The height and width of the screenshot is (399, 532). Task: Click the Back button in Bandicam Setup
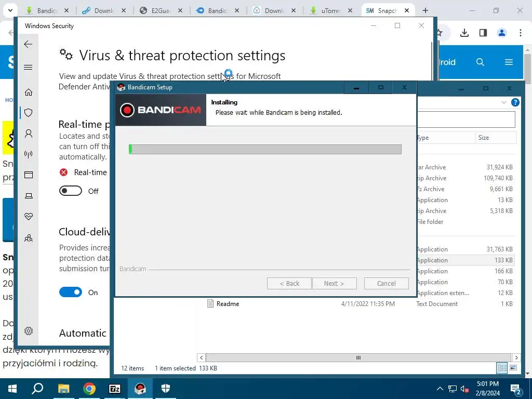pos(289,283)
